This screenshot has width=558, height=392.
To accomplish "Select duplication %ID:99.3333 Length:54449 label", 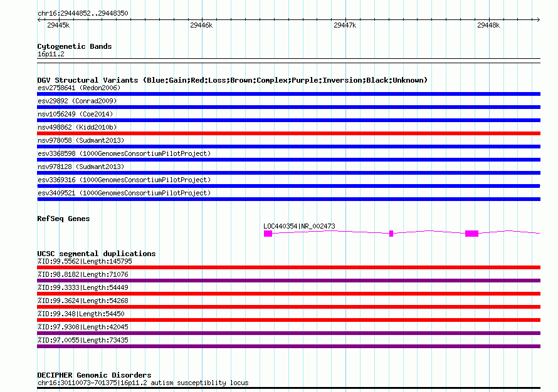I will coord(83,287).
